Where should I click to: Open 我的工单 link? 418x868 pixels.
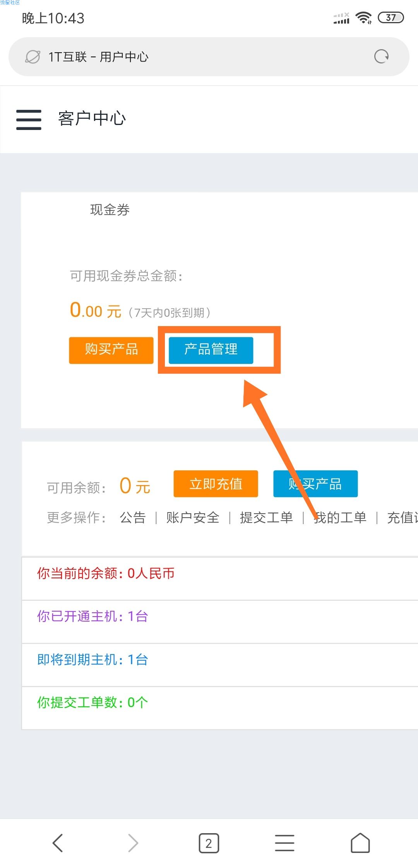click(x=340, y=518)
